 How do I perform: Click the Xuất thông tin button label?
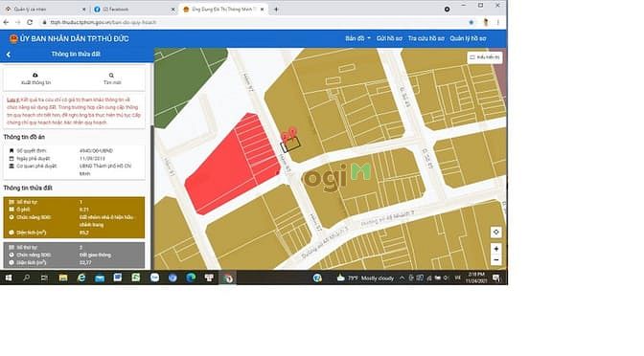(x=35, y=82)
